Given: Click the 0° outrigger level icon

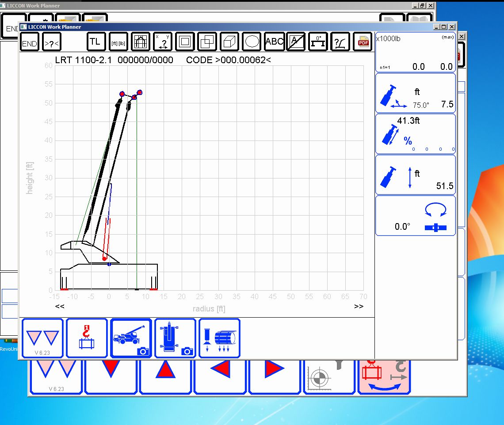Looking at the screenshot, I should click(318, 42).
